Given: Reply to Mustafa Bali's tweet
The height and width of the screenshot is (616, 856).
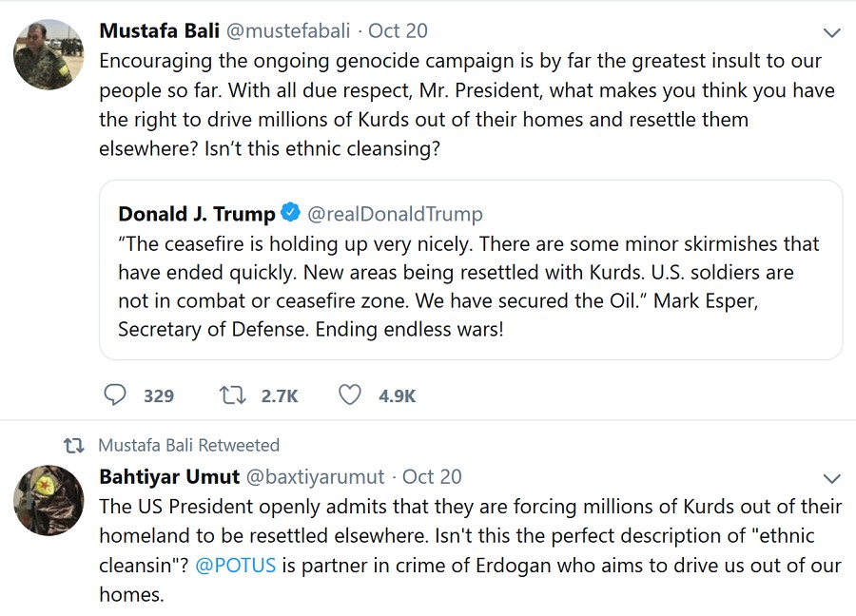Looking at the screenshot, I should 115,395.
